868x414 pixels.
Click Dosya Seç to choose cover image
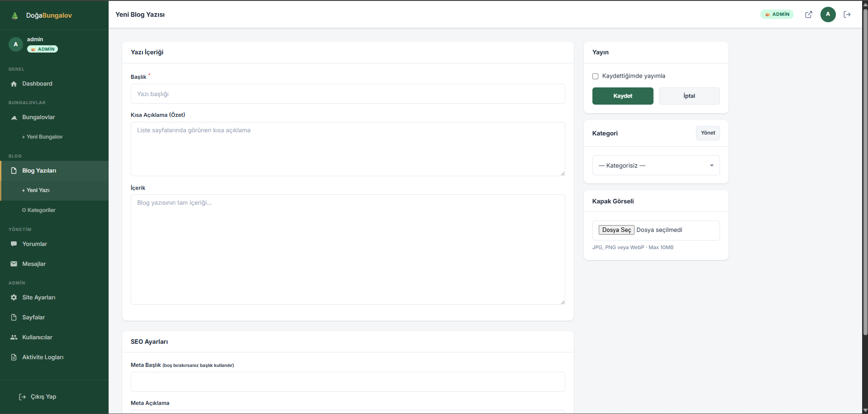[616, 230]
